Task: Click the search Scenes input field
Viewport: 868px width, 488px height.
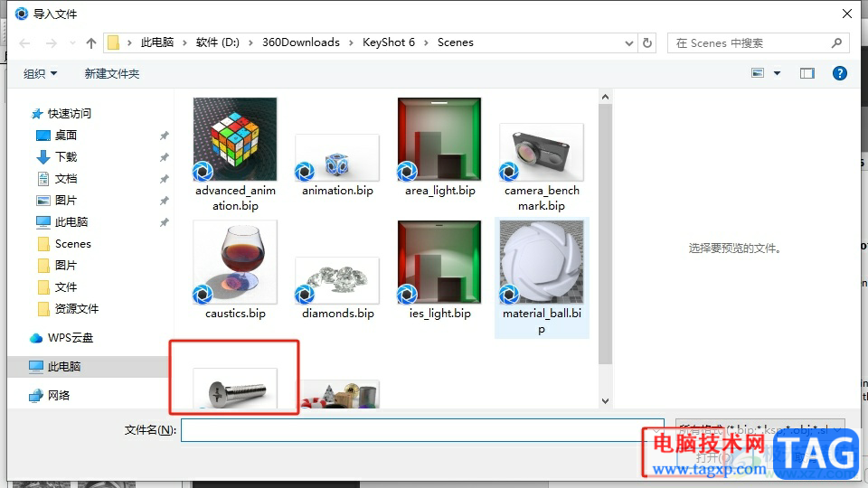Action: (750, 43)
